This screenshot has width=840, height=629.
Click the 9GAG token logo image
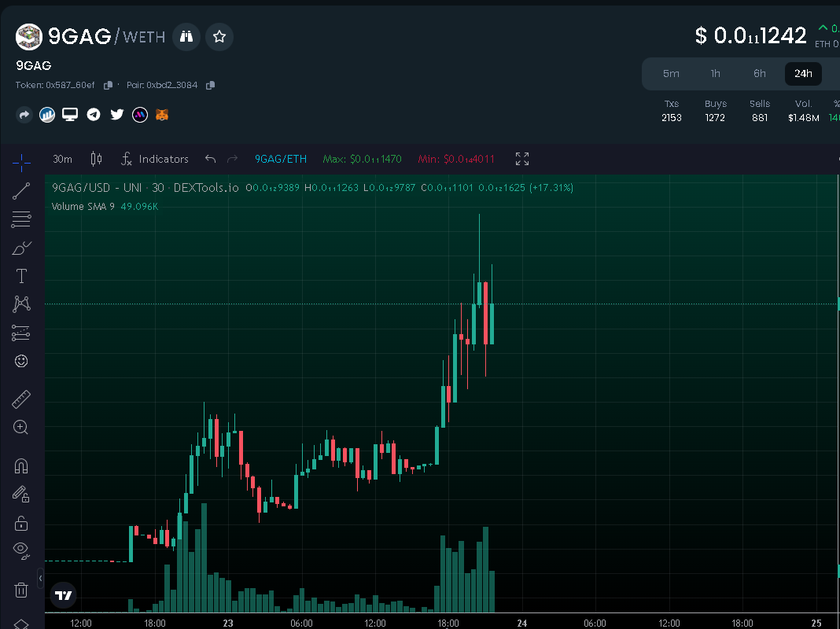(29, 37)
